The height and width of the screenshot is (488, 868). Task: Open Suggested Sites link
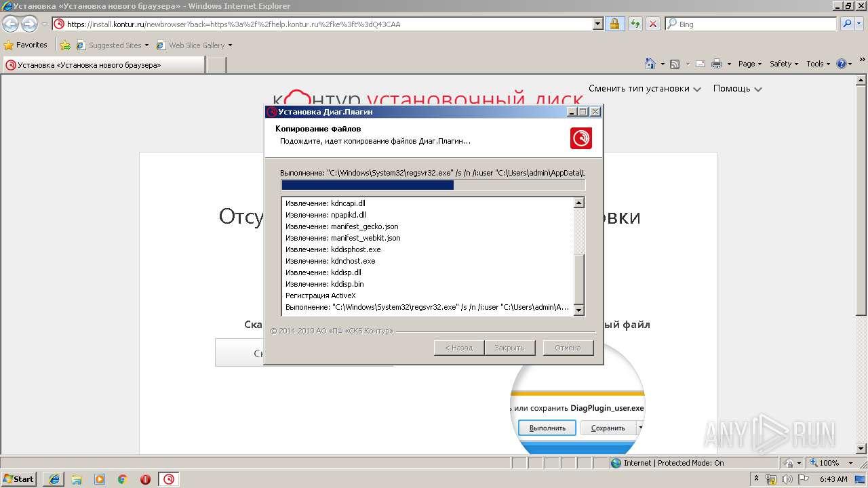113,45
